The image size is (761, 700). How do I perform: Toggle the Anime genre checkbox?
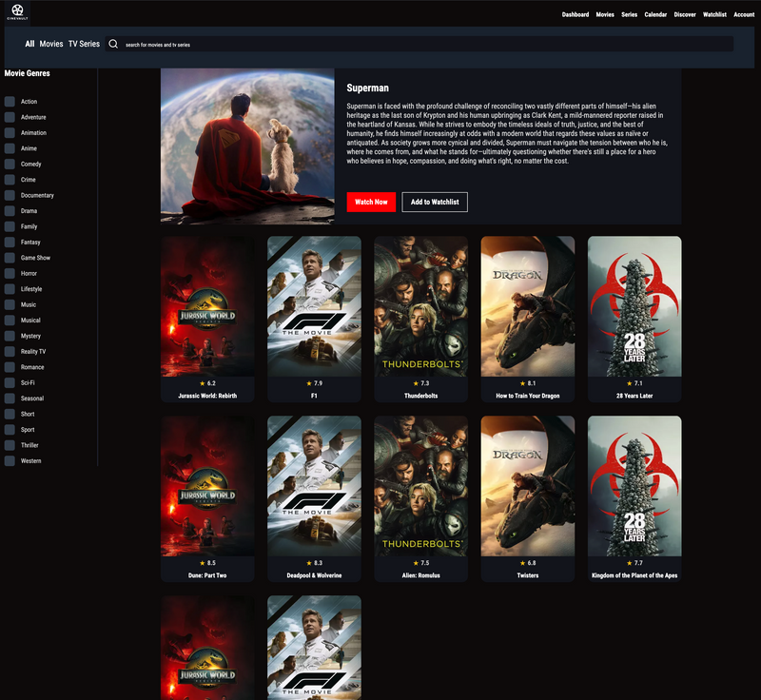point(10,148)
